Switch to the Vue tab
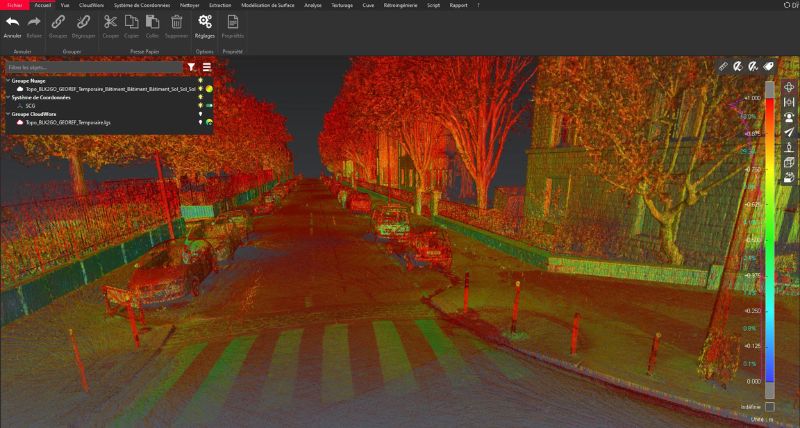 65,5
